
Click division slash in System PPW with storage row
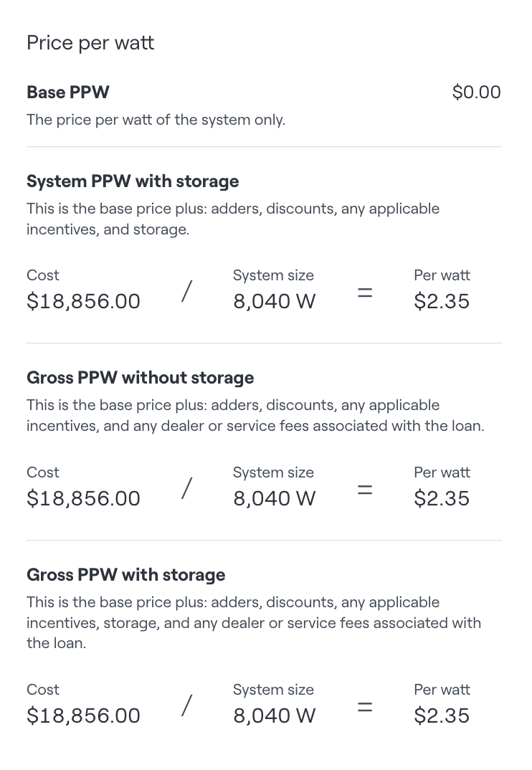[x=186, y=292]
